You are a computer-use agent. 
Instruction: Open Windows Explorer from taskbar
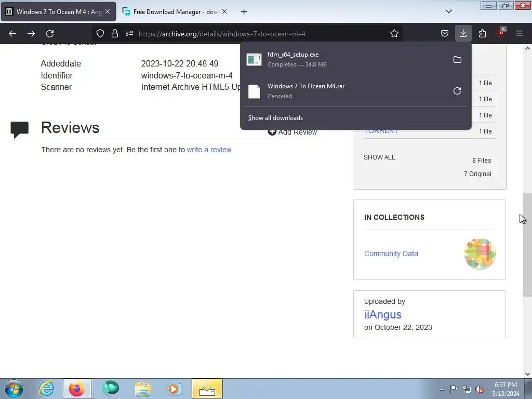point(143,389)
